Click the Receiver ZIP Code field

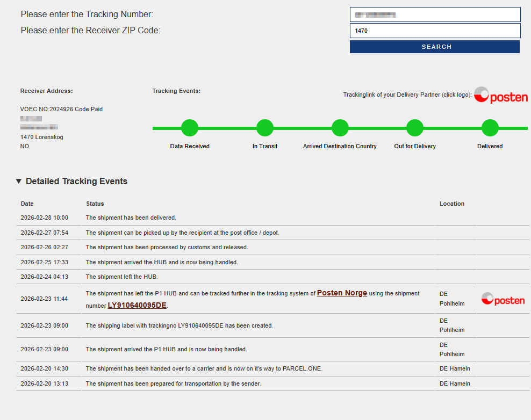(x=435, y=31)
